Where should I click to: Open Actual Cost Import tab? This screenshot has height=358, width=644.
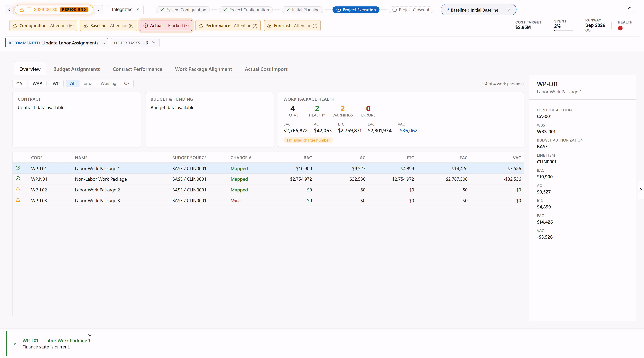click(x=266, y=69)
